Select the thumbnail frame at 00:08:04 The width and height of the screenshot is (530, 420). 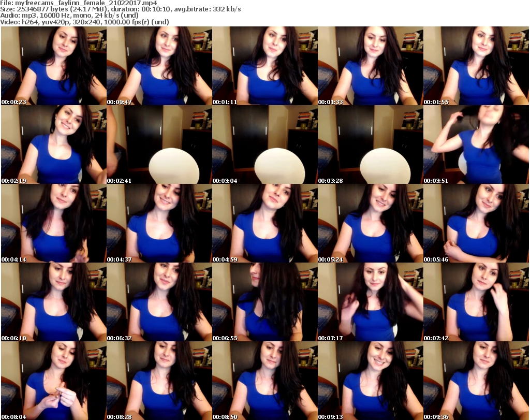tap(54, 381)
